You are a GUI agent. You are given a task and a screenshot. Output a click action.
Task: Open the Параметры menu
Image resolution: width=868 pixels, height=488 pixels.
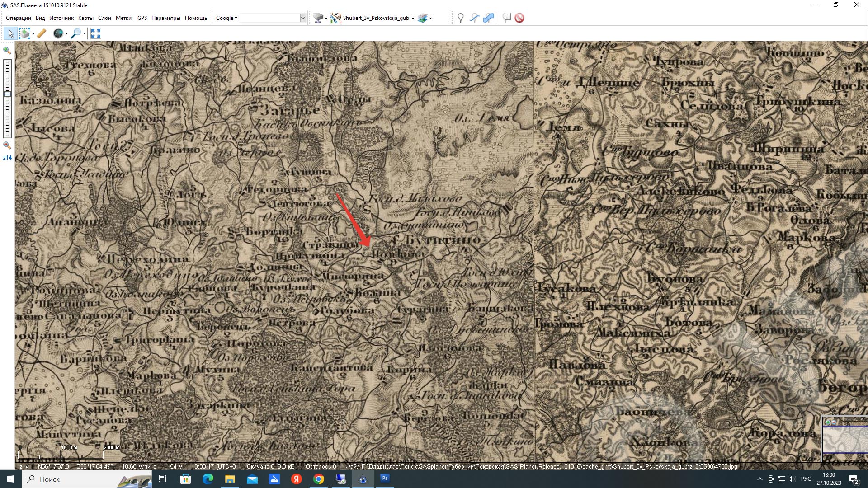click(165, 18)
